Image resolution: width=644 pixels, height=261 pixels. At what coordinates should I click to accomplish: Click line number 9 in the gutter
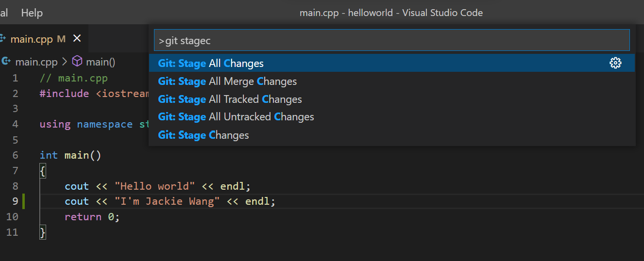coord(15,201)
